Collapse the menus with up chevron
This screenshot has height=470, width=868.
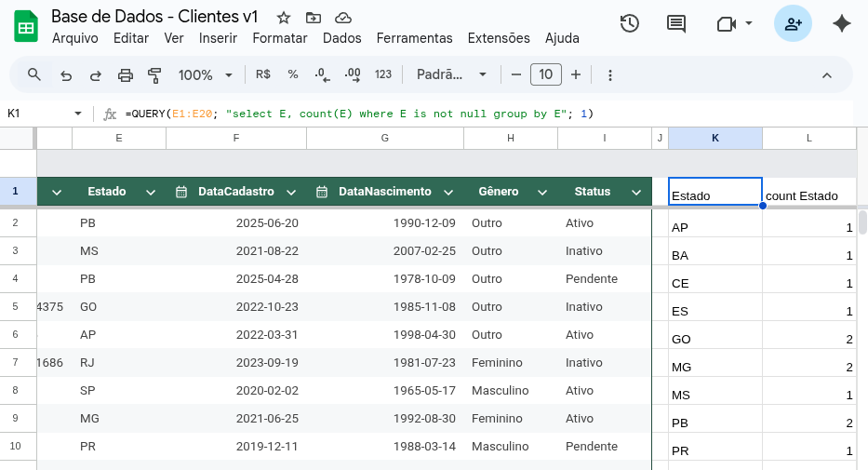[x=827, y=74]
